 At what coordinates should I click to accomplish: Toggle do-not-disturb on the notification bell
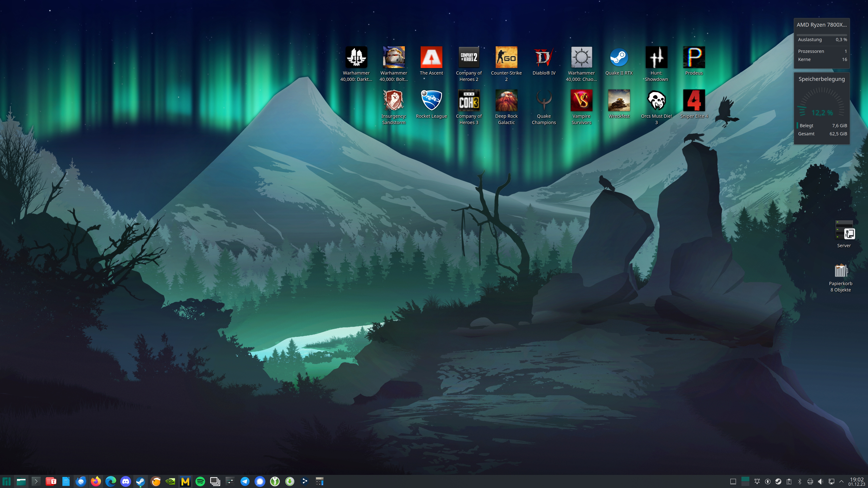point(757,482)
